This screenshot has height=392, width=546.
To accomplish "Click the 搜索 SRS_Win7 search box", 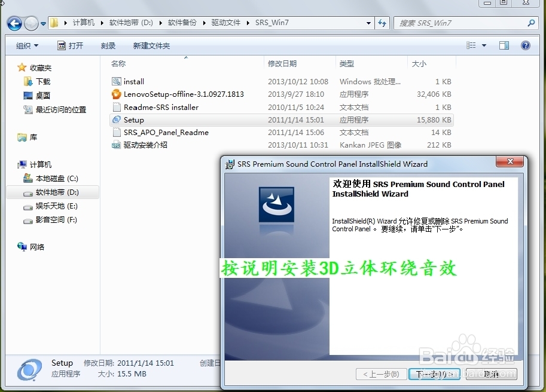I will (466, 22).
